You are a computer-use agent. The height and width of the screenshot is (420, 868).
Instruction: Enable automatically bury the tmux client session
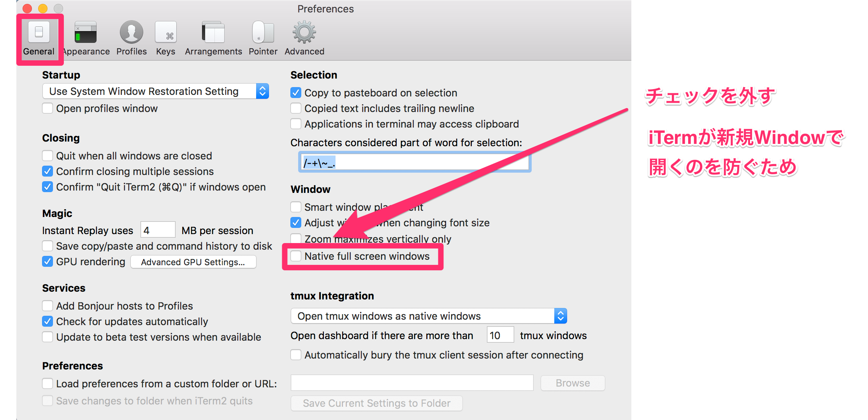(296, 355)
